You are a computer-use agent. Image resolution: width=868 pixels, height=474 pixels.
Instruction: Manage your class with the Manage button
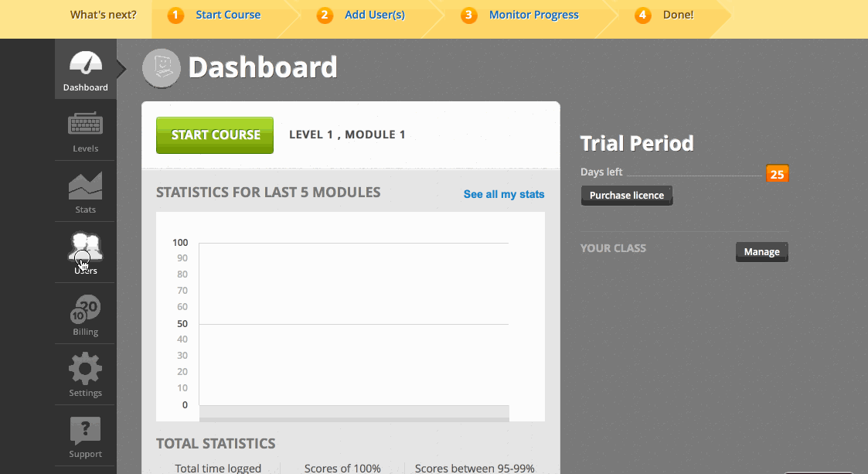(x=761, y=251)
